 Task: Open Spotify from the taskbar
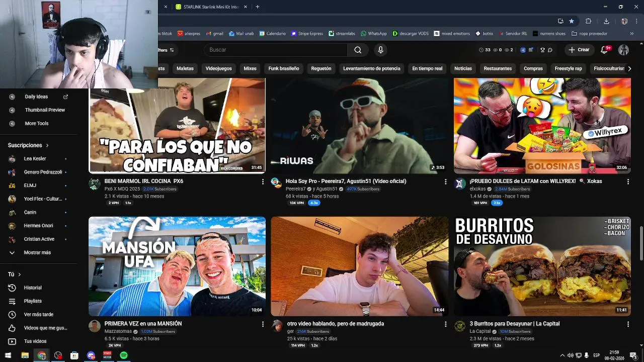coord(124,355)
